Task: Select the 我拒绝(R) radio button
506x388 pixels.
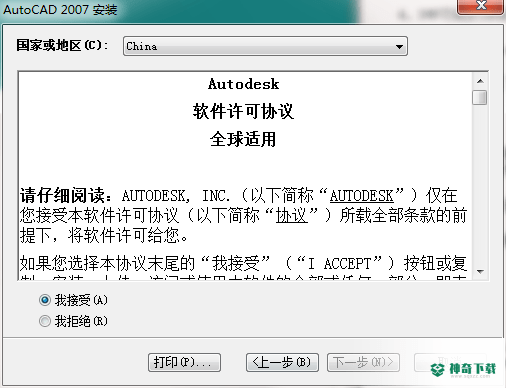Action: coord(45,321)
